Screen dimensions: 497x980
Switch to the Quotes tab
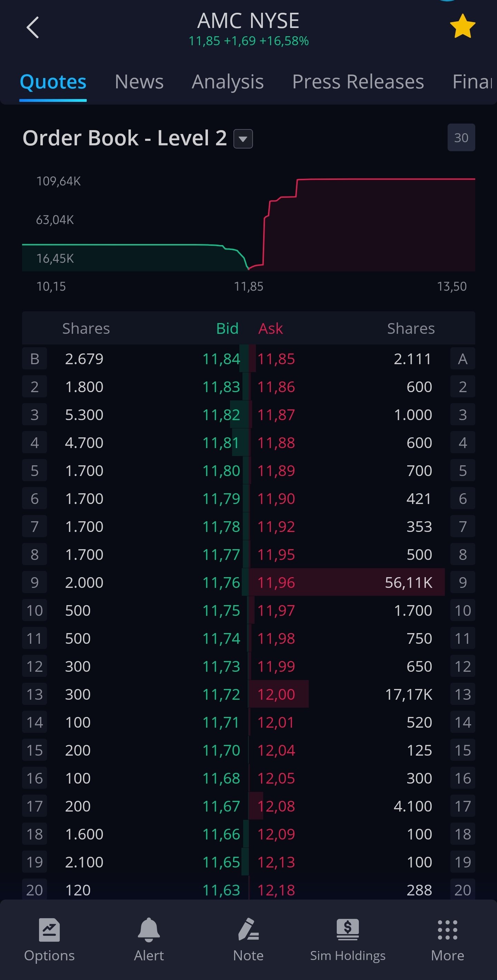point(53,82)
